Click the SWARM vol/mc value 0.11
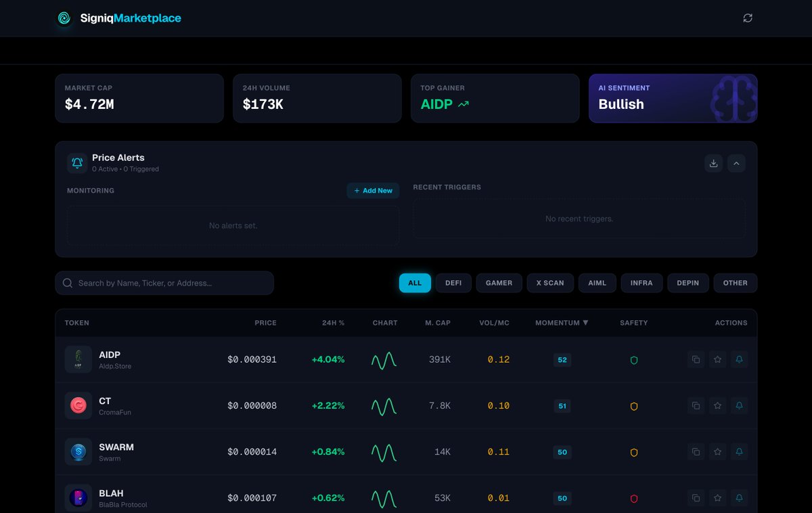The width and height of the screenshot is (812, 513). (499, 451)
